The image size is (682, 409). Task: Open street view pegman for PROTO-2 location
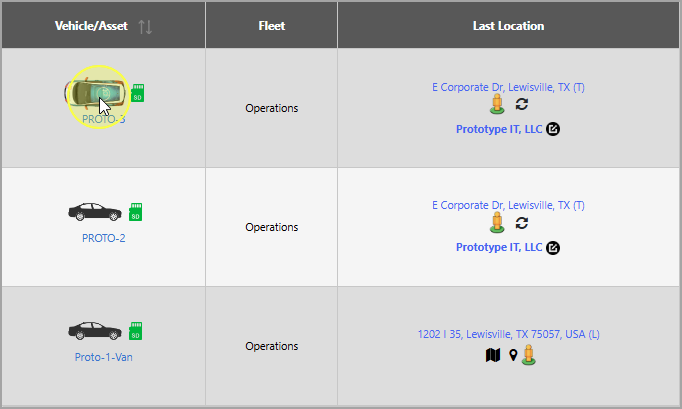coord(497,223)
